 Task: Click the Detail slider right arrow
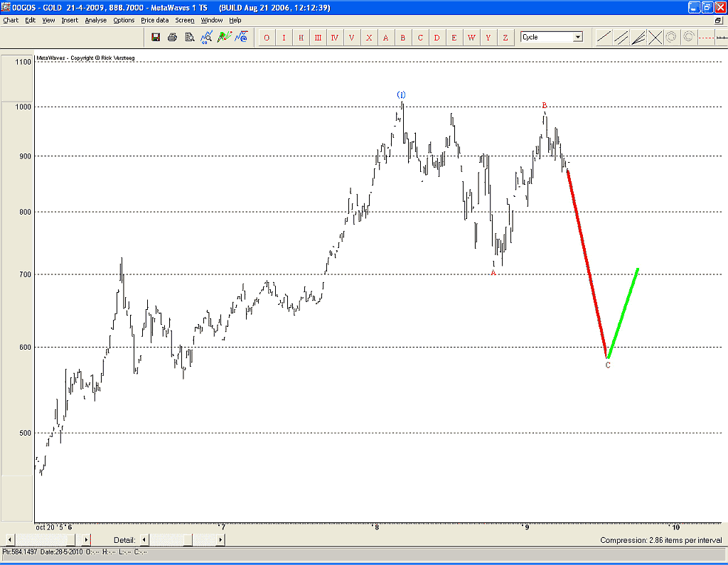pos(220,540)
